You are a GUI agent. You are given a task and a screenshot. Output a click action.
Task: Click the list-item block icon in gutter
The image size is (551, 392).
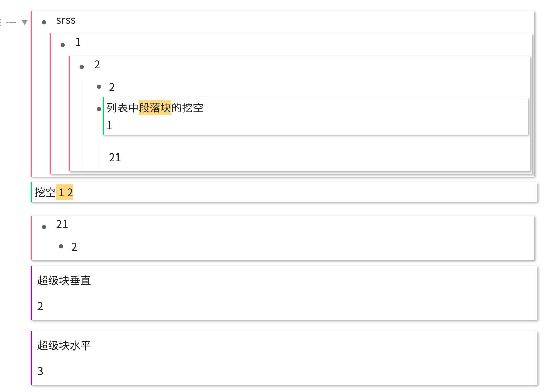[x=11, y=22]
